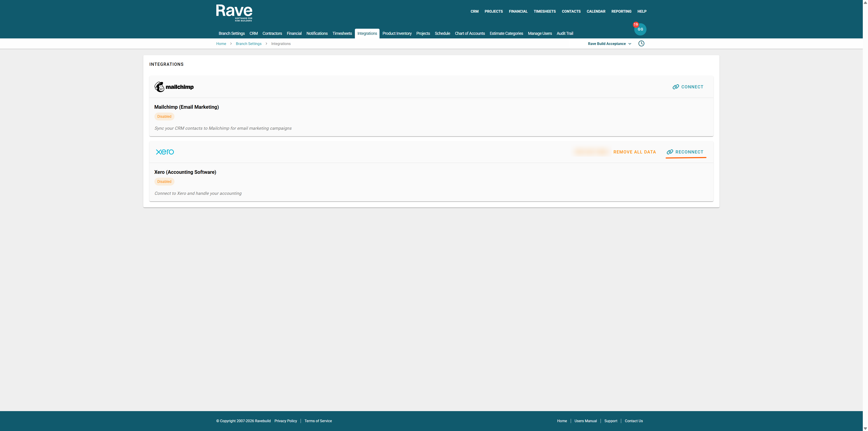The height and width of the screenshot is (431, 868).
Task: Open the Audit Trail tab
Action: (564, 33)
